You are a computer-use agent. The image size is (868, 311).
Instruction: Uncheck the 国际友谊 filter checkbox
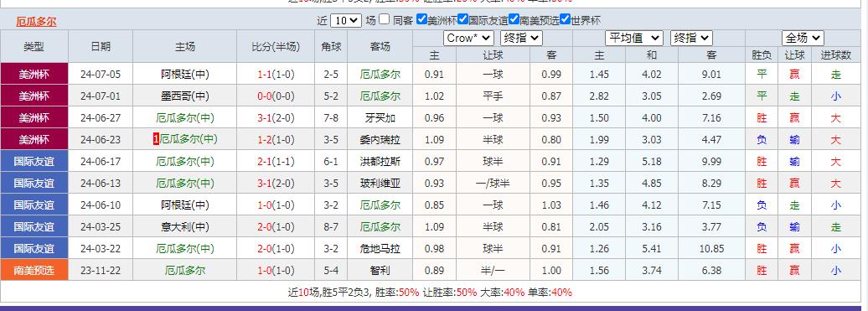coord(463,19)
